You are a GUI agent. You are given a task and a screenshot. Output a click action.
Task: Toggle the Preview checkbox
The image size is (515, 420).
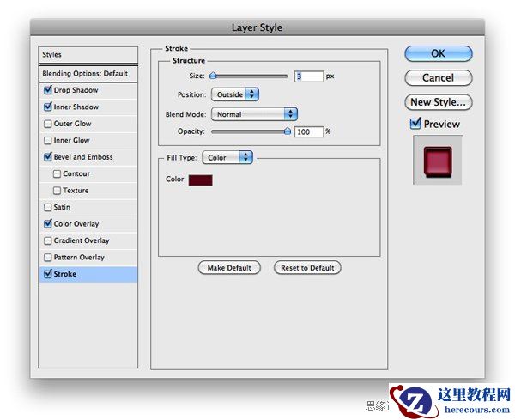pyautogui.click(x=415, y=123)
